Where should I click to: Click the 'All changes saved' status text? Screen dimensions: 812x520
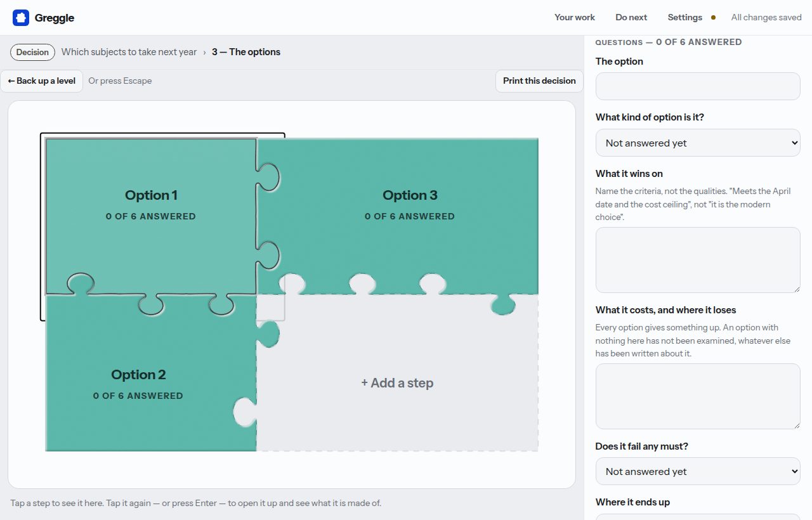pos(766,17)
